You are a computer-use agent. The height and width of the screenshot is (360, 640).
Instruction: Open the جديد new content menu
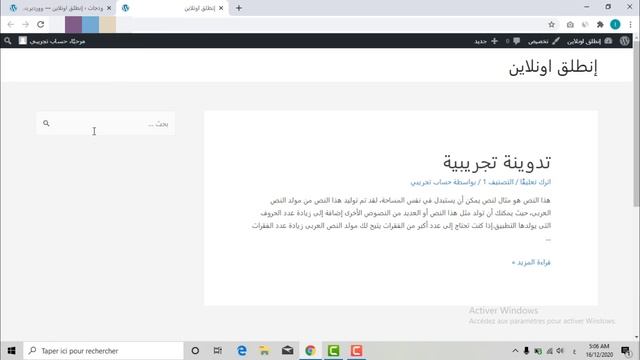point(486,41)
